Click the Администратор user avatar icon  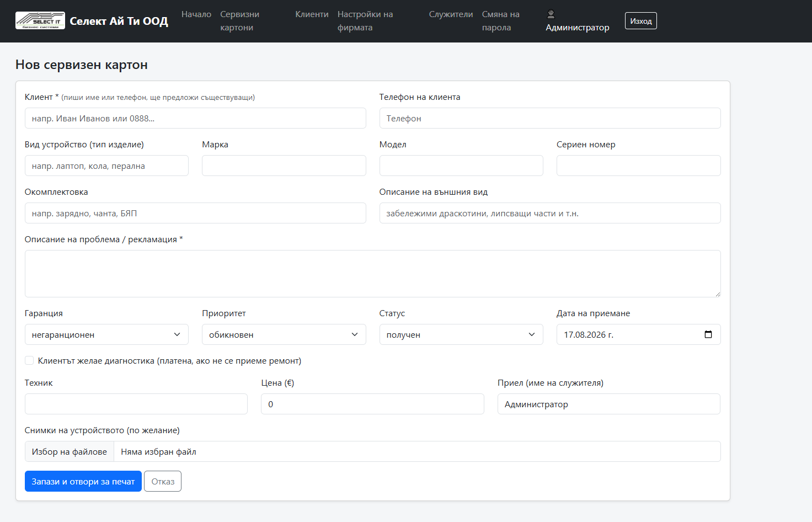(x=551, y=14)
